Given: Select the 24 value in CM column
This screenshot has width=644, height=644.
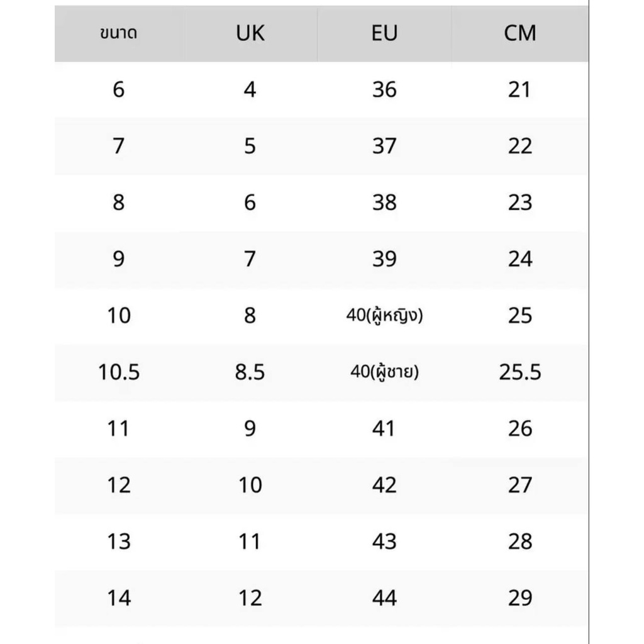Looking at the screenshot, I should [x=520, y=259].
